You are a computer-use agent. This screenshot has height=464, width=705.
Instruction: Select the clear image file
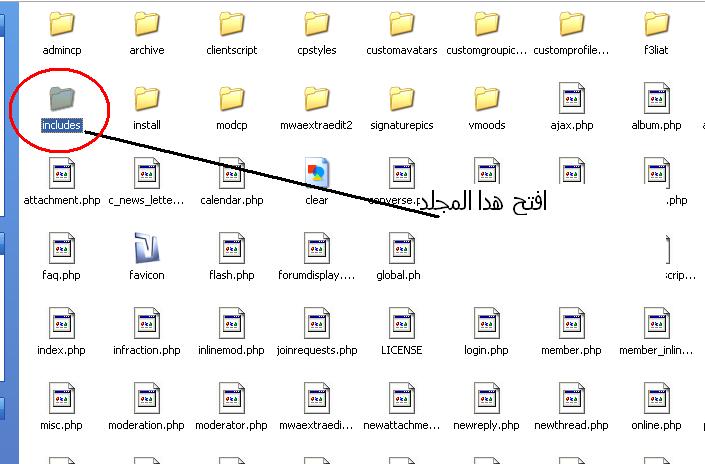pyautogui.click(x=316, y=173)
